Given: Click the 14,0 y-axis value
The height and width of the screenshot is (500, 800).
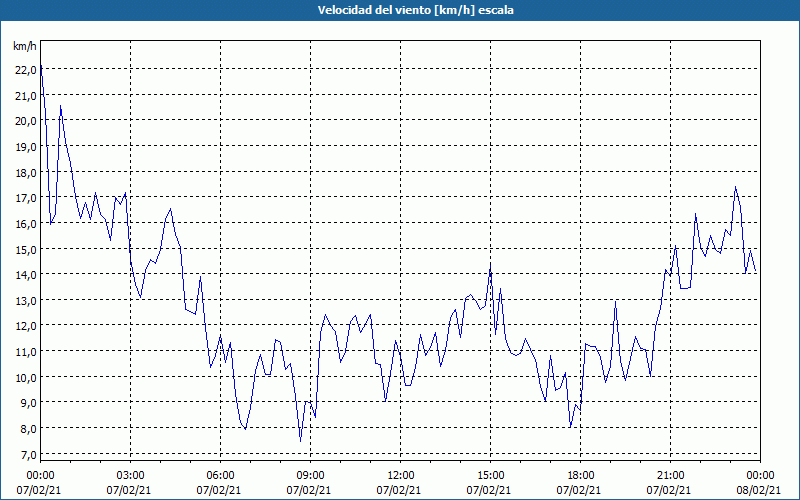Looking at the screenshot, I should (26, 276).
